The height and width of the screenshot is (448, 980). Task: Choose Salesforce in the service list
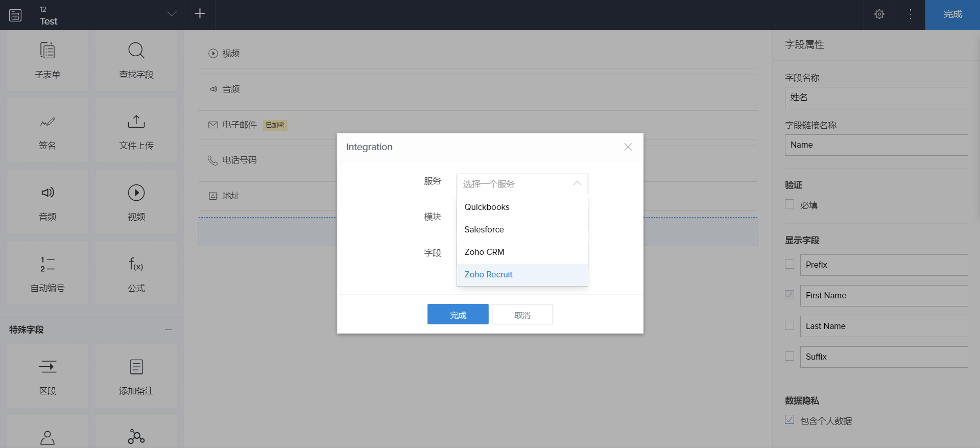(x=484, y=229)
